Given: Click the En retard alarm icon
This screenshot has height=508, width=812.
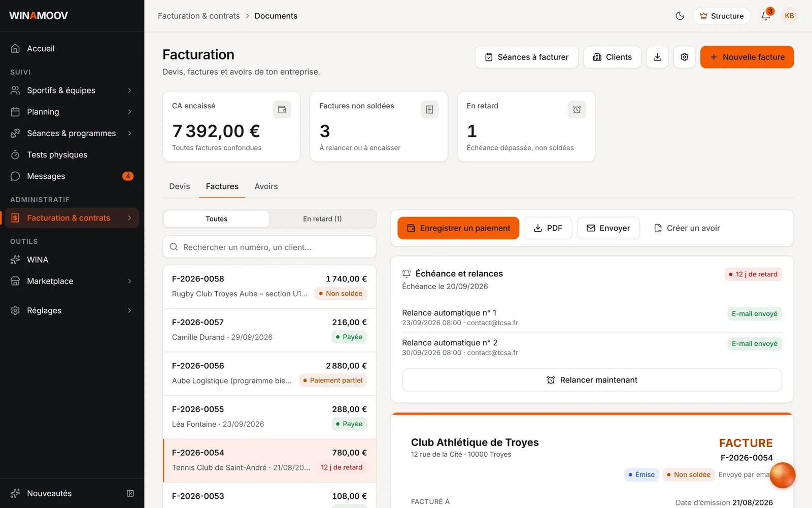Looking at the screenshot, I should coord(577,109).
